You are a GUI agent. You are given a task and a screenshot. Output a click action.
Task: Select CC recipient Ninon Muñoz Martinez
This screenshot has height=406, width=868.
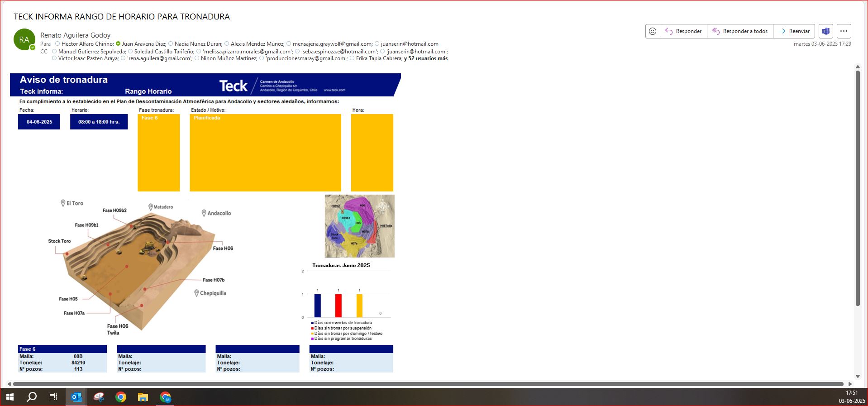point(229,58)
